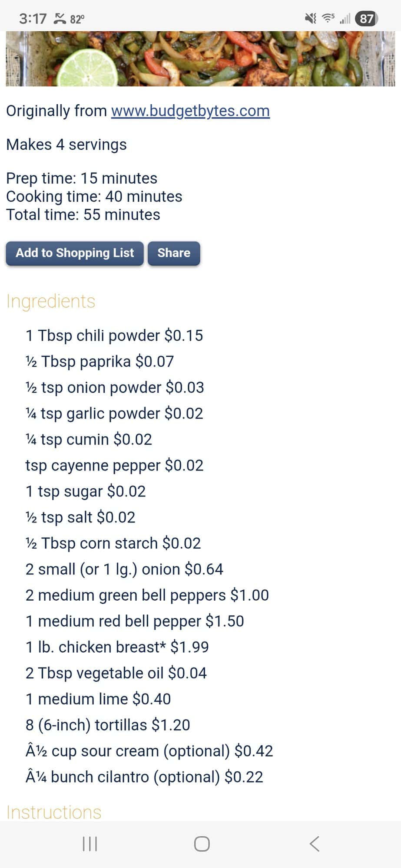Open the www.budgetbytes.com link
The height and width of the screenshot is (868, 401).
190,111
